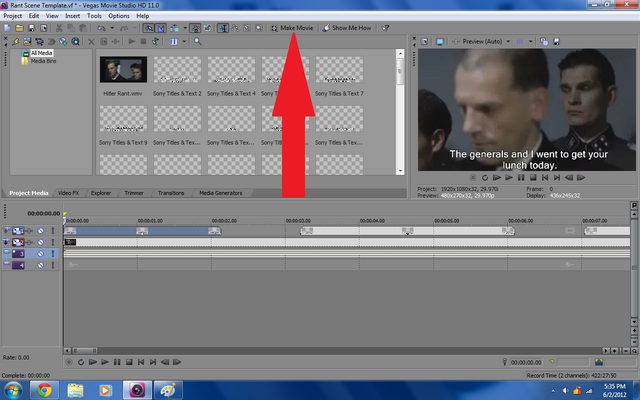This screenshot has width=640, height=400.
Task: Toggle enable snapping in the toolbar
Action: click(149, 28)
